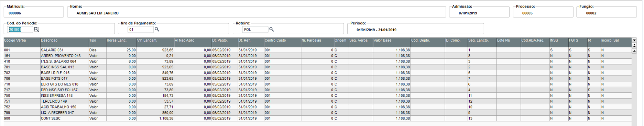The height and width of the screenshot is (126, 644).
Task: Click the Incorp. Sal. column header
Action: (x=616, y=42)
